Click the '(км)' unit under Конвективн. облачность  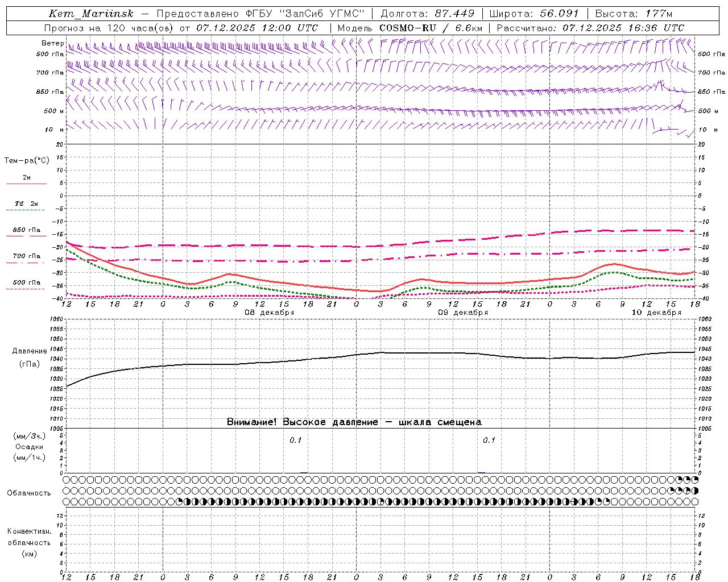pyautogui.click(x=29, y=554)
